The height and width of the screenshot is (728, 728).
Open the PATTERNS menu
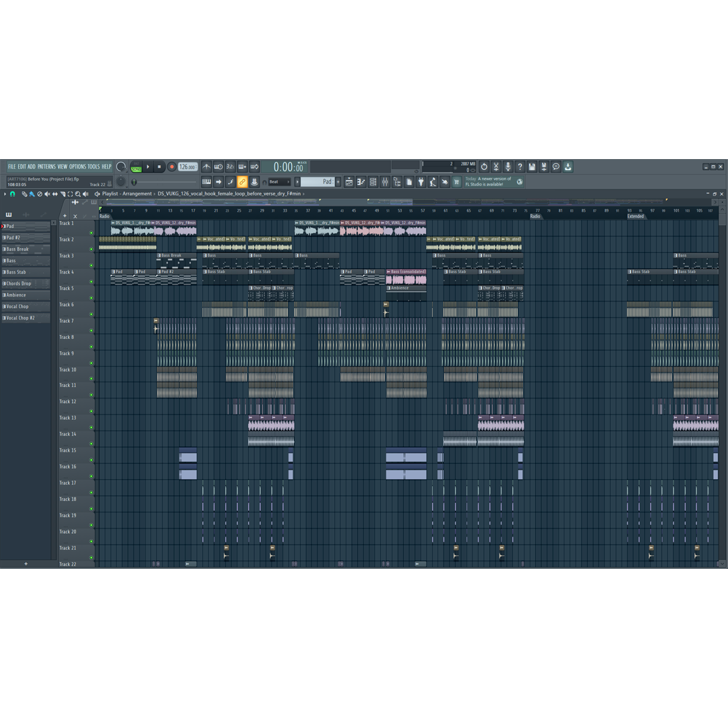point(47,166)
